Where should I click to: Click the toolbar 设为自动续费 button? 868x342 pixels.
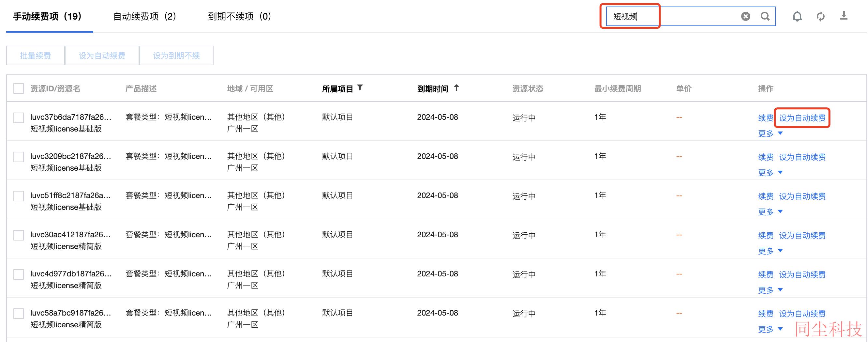pyautogui.click(x=102, y=55)
